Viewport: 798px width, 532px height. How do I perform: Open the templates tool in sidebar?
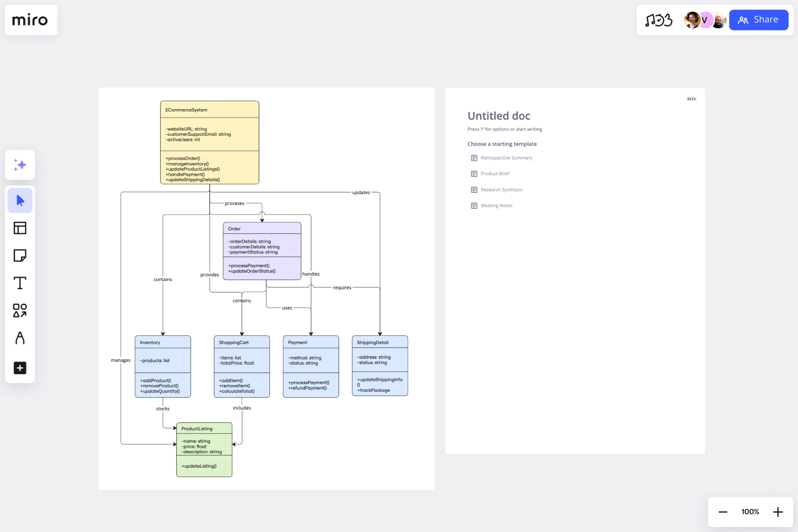pos(20,228)
